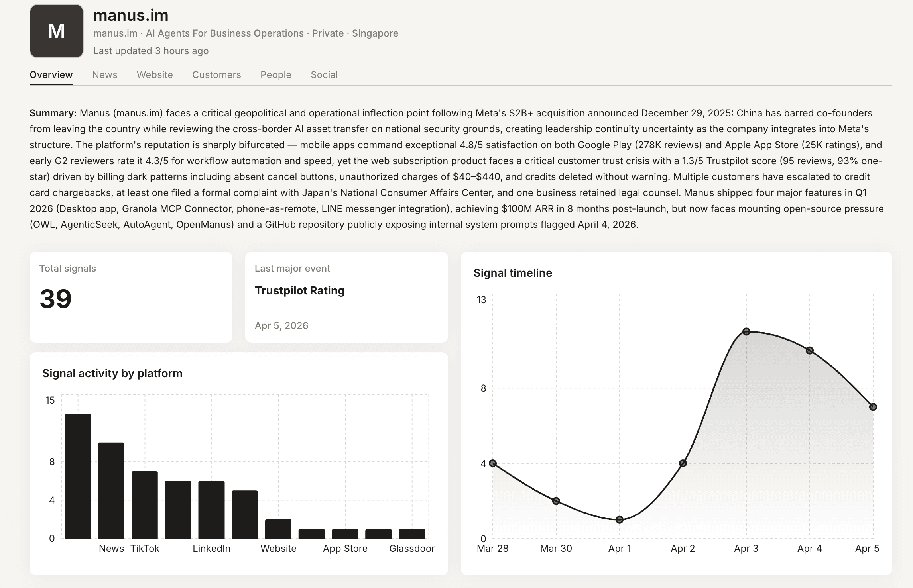Select the Customers tab
This screenshot has height=588, width=913.
tap(216, 75)
